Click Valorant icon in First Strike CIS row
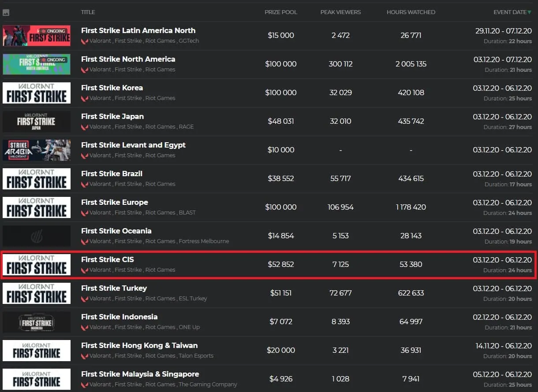The image size is (538, 392). pos(85,270)
